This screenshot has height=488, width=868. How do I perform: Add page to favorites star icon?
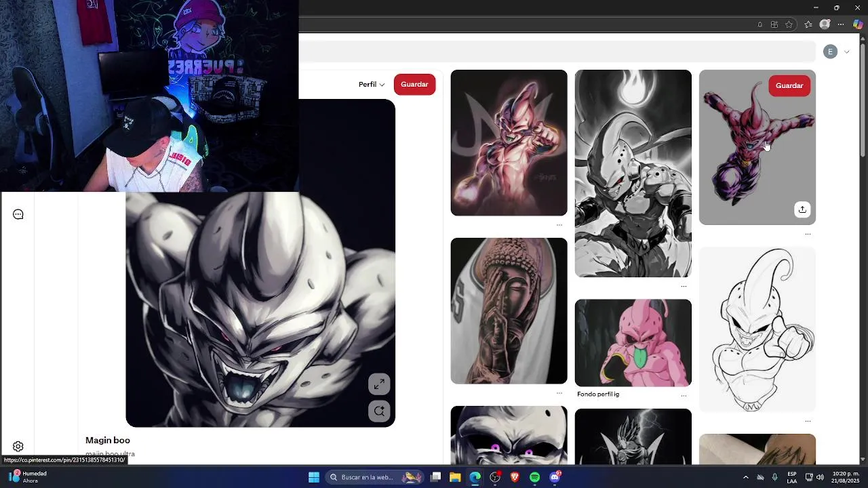coord(789,24)
